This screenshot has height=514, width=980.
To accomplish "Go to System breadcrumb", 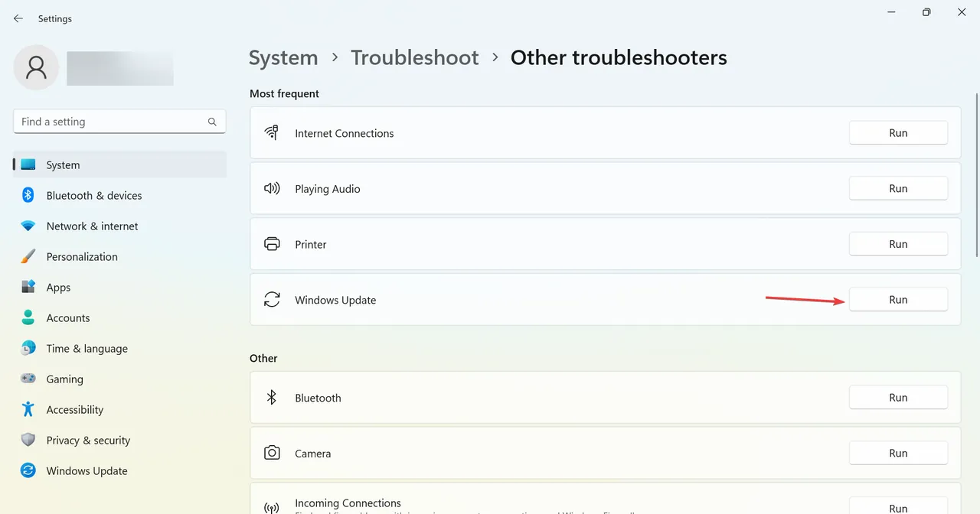I will [283, 57].
